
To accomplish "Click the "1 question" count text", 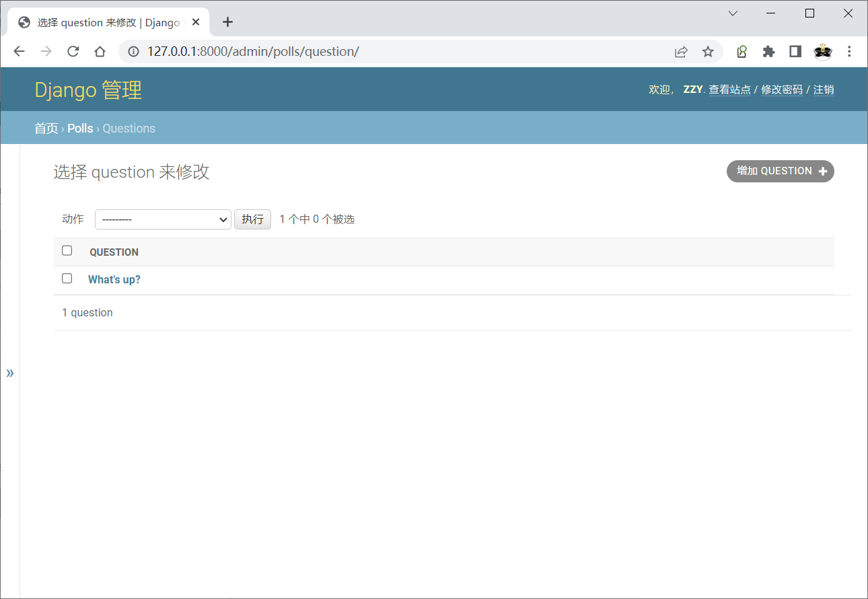I will tap(87, 313).
